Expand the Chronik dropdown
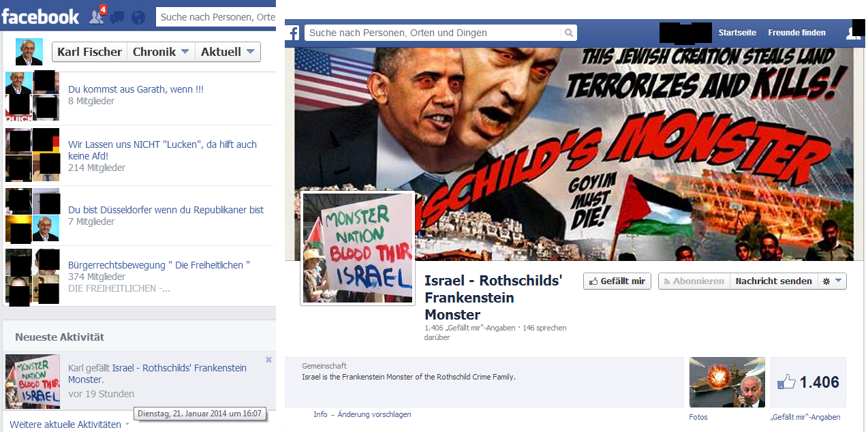The height and width of the screenshot is (432, 868). [x=161, y=52]
